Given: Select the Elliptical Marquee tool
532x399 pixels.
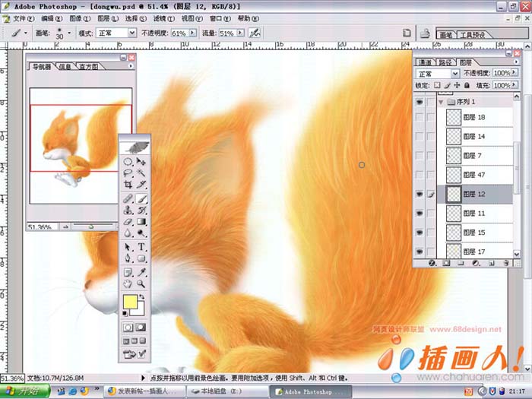Looking at the screenshot, I should 128,161.
